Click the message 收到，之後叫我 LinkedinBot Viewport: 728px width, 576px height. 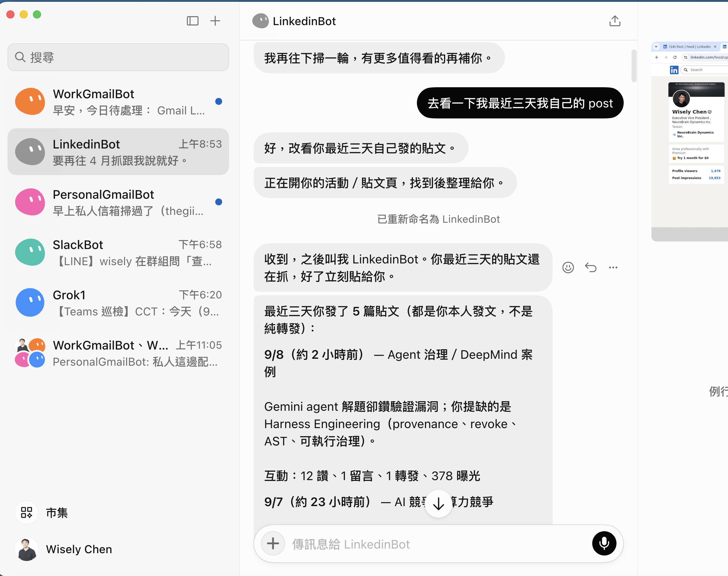click(403, 267)
